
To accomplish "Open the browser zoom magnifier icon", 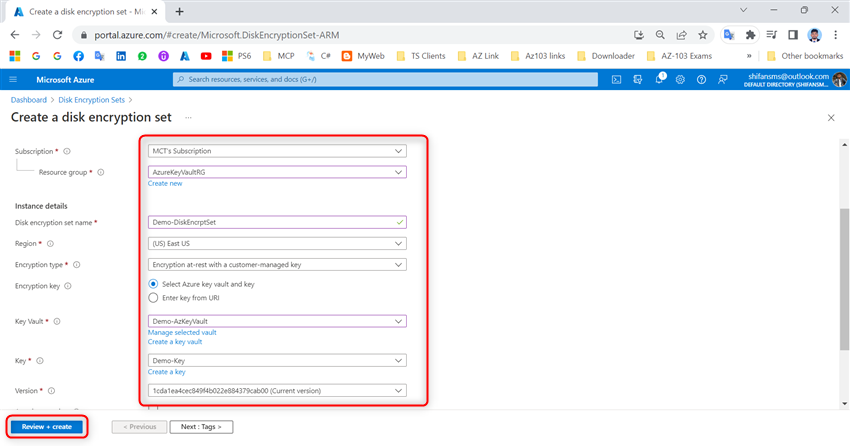I will point(660,35).
